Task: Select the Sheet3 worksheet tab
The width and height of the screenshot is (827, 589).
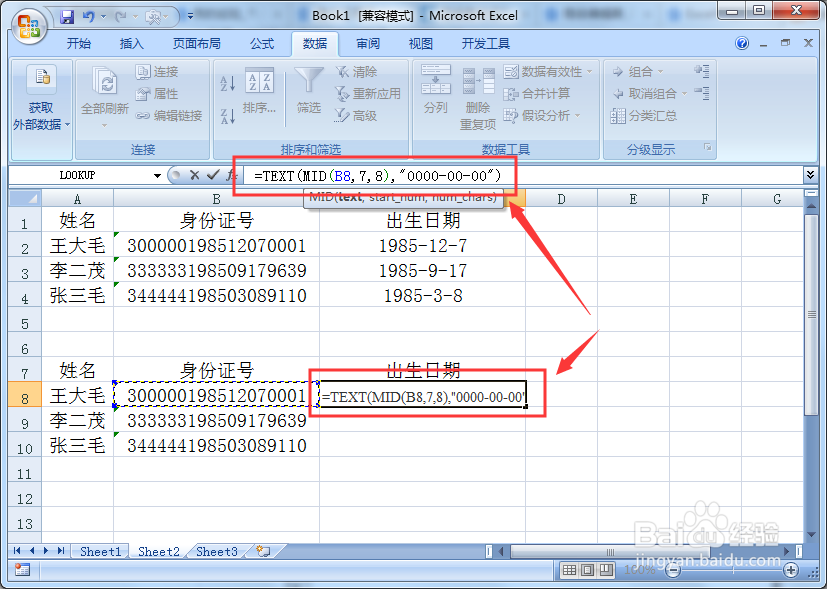Action: coord(216,551)
